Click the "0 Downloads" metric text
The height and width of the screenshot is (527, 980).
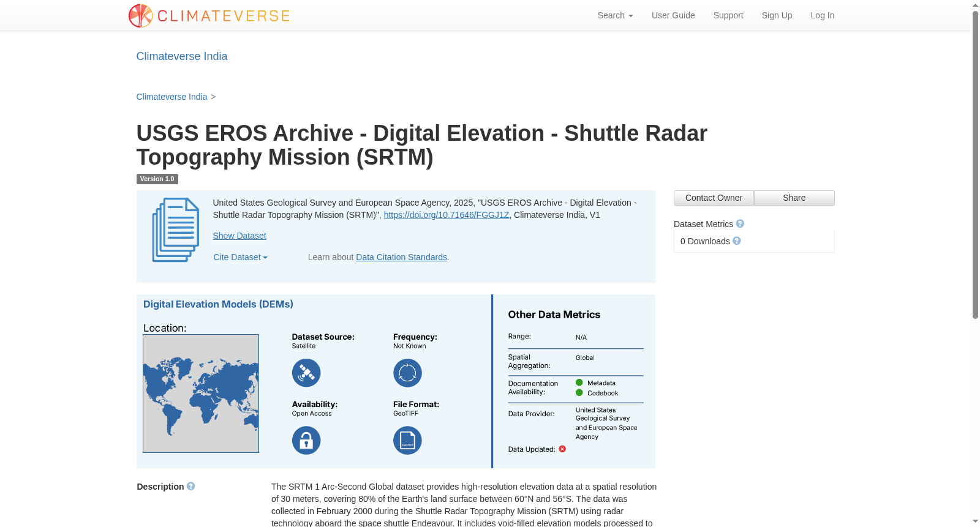[x=705, y=241]
